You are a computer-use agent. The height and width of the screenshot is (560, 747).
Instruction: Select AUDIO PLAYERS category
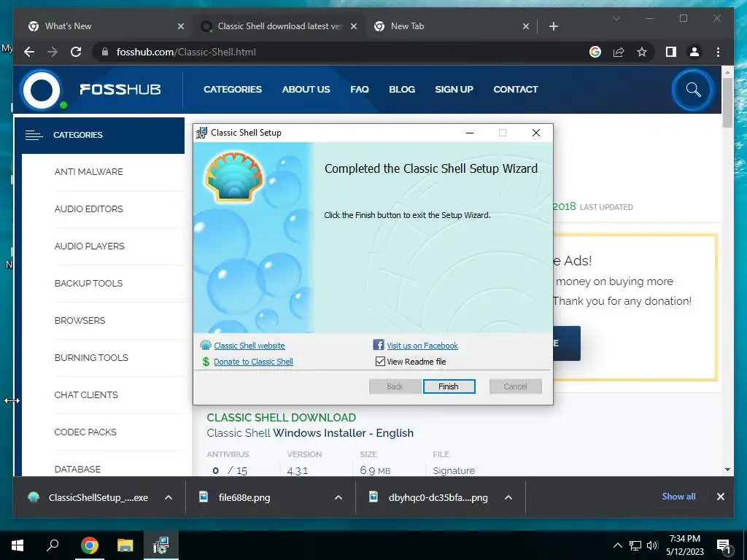point(90,246)
